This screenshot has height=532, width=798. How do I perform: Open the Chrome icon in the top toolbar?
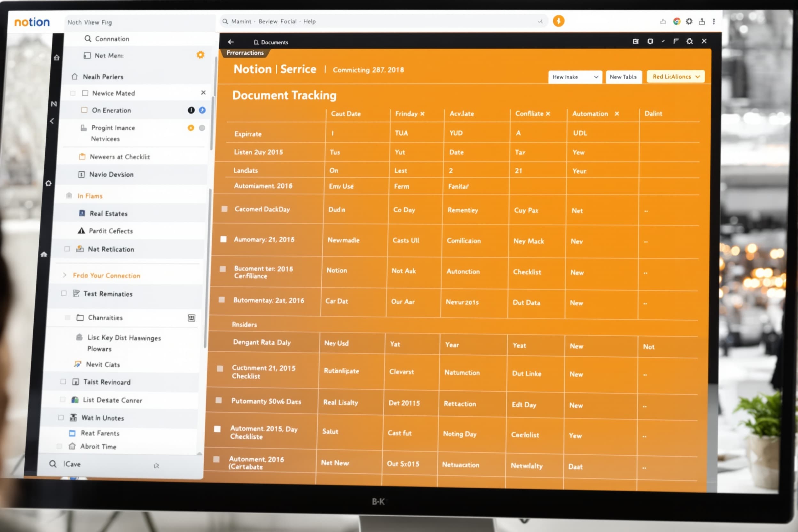tap(677, 21)
